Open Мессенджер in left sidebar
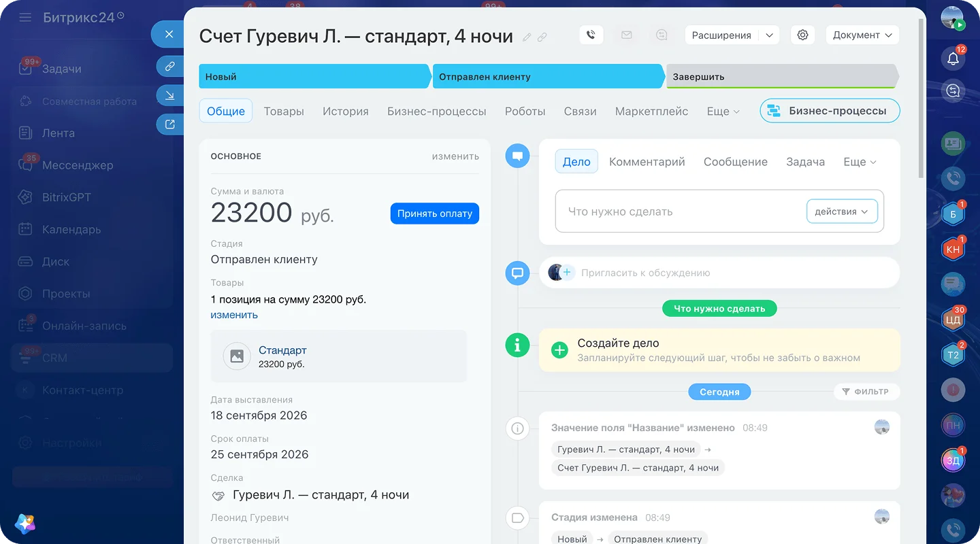The width and height of the screenshot is (980, 544). tap(78, 165)
